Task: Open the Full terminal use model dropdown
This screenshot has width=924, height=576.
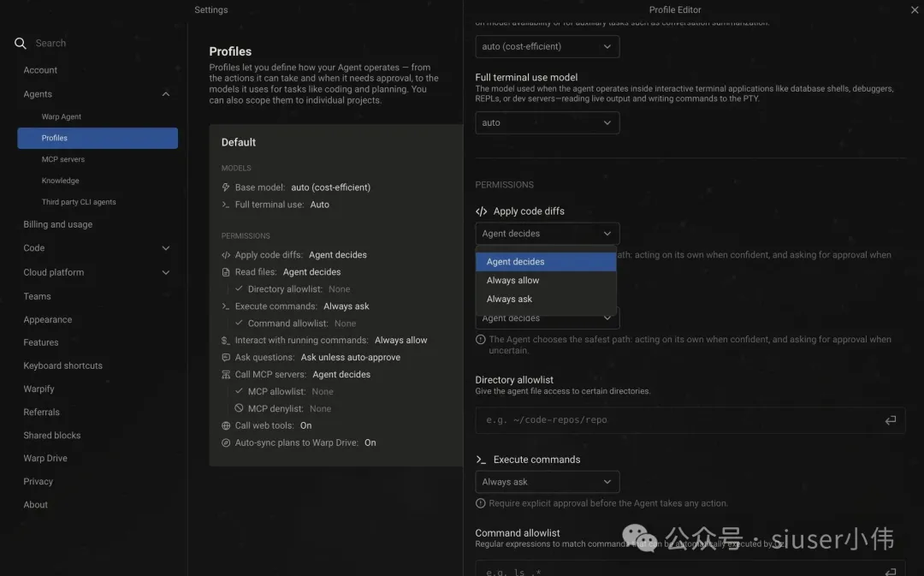Action: tap(548, 122)
